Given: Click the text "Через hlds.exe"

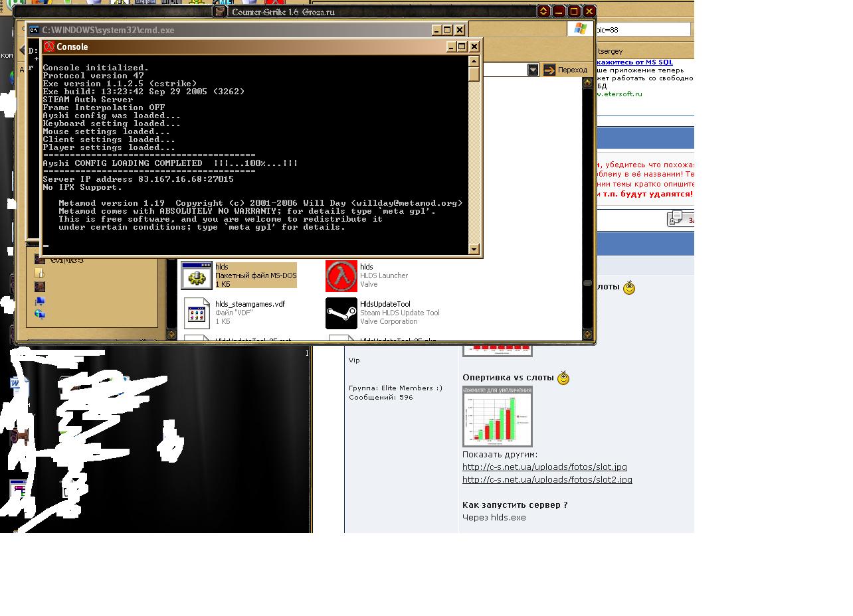Looking at the screenshot, I should (494, 518).
